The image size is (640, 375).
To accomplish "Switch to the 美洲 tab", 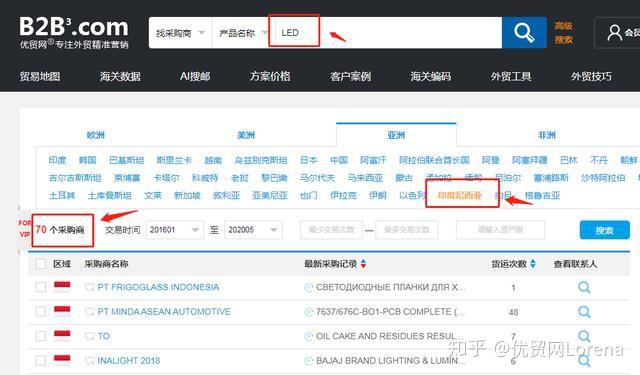I will [x=246, y=135].
